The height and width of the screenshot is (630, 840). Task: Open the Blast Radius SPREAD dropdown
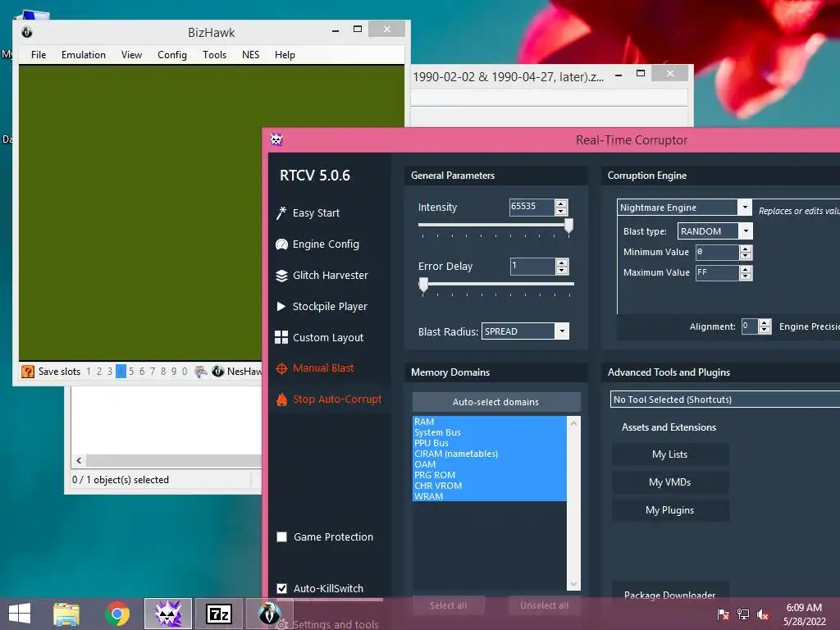[562, 331]
